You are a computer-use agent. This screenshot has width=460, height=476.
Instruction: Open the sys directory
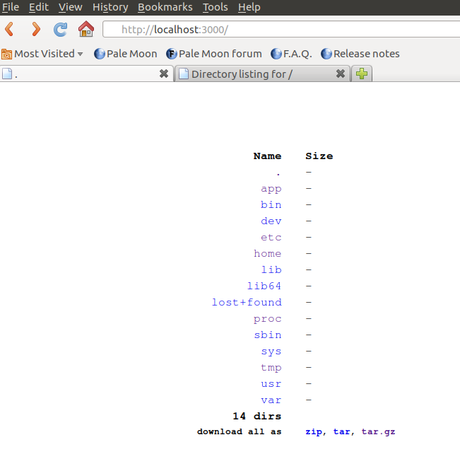tap(271, 352)
